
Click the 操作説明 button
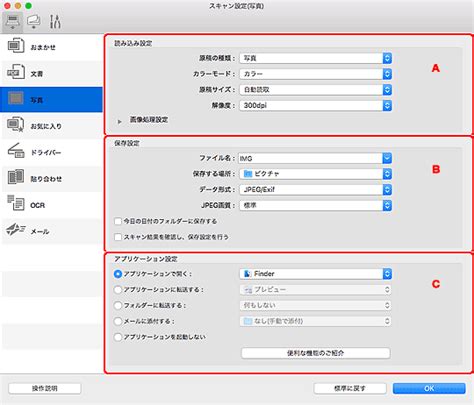pyautogui.click(x=45, y=388)
